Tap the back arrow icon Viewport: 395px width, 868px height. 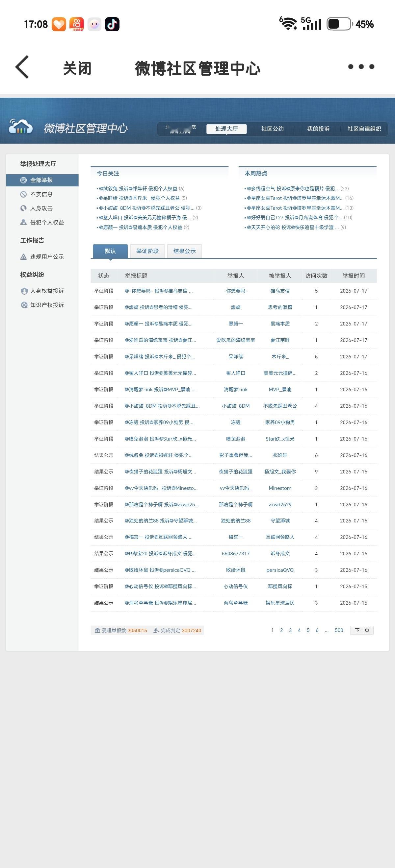coord(22,67)
